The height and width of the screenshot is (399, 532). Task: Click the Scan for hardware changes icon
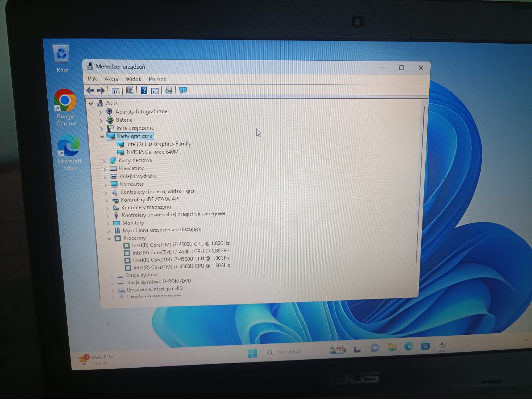(183, 90)
